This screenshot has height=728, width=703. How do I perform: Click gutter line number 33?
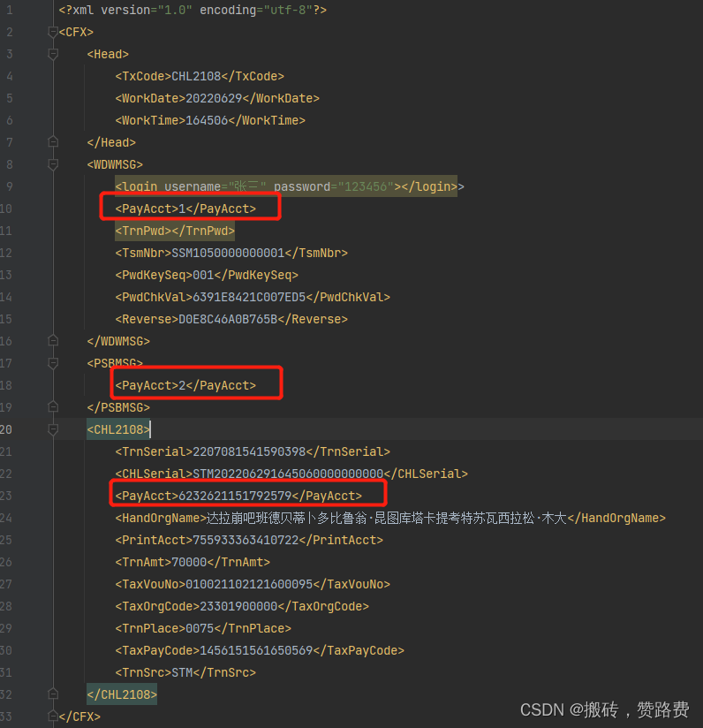pos(6,717)
